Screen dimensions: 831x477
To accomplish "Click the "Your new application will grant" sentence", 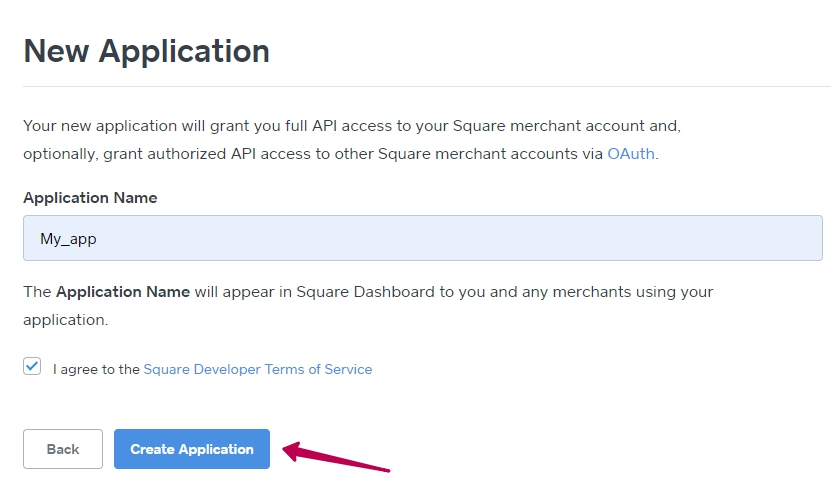I will (130, 126).
